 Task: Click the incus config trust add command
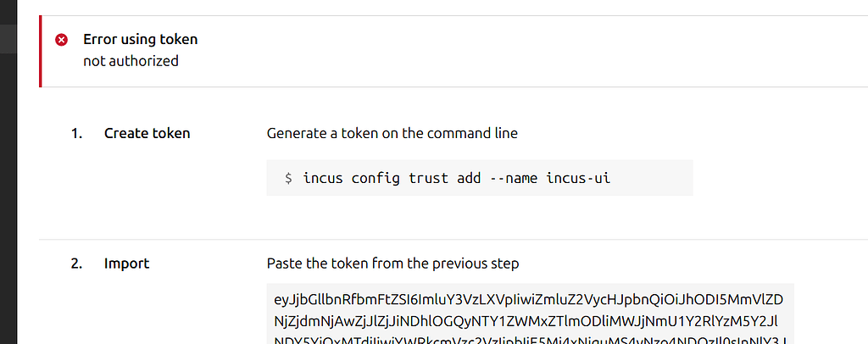point(457,178)
